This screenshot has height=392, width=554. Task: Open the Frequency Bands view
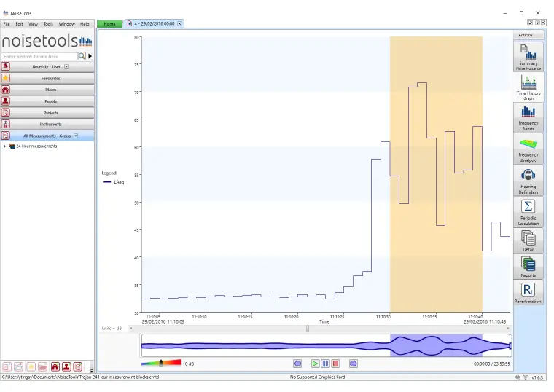(x=528, y=118)
